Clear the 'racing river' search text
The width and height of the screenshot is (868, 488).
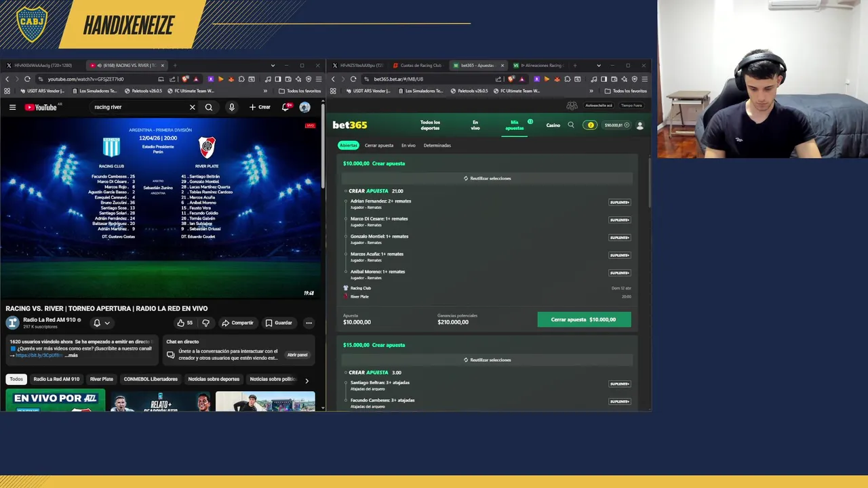192,107
